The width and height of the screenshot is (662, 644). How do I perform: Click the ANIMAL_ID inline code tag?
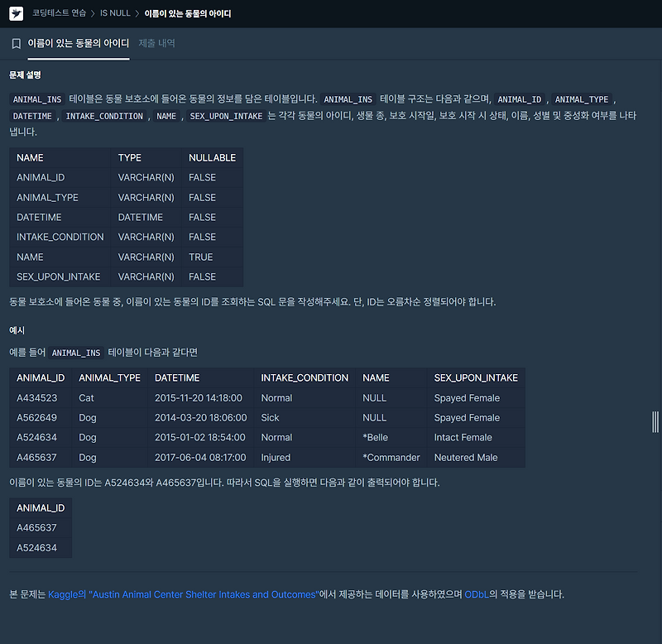519,99
